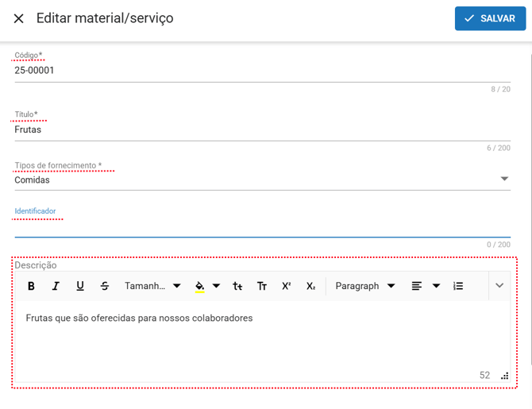532x409 pixels.
Task: Apply strikethrough to description text
Action: point(105,286)
